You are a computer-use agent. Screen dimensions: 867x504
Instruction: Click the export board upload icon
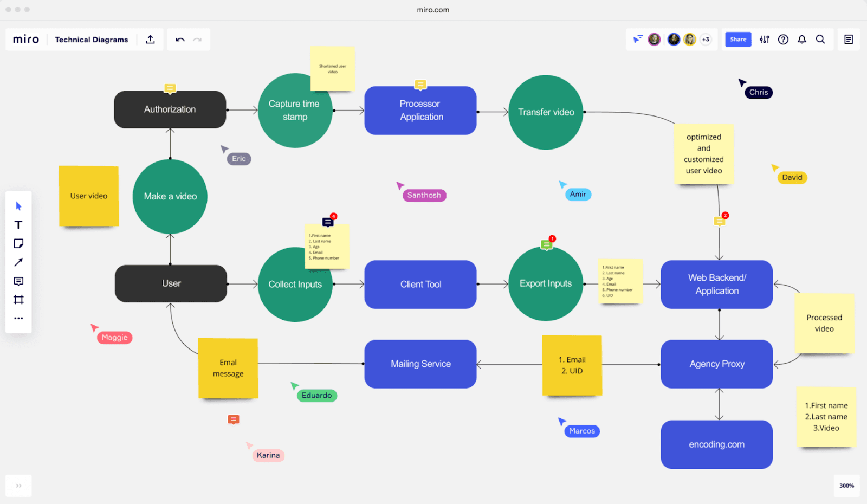[x=151, y=40]
